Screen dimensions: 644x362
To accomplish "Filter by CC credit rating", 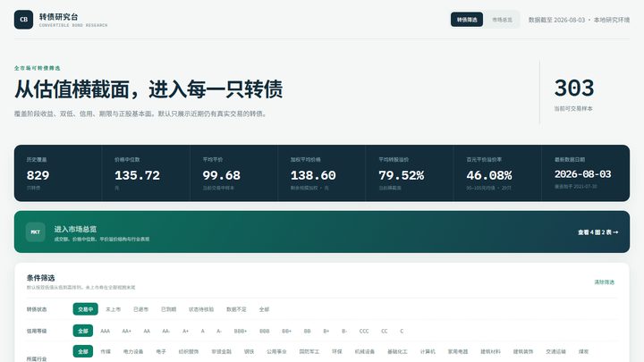I will click(x=384, y=331).
